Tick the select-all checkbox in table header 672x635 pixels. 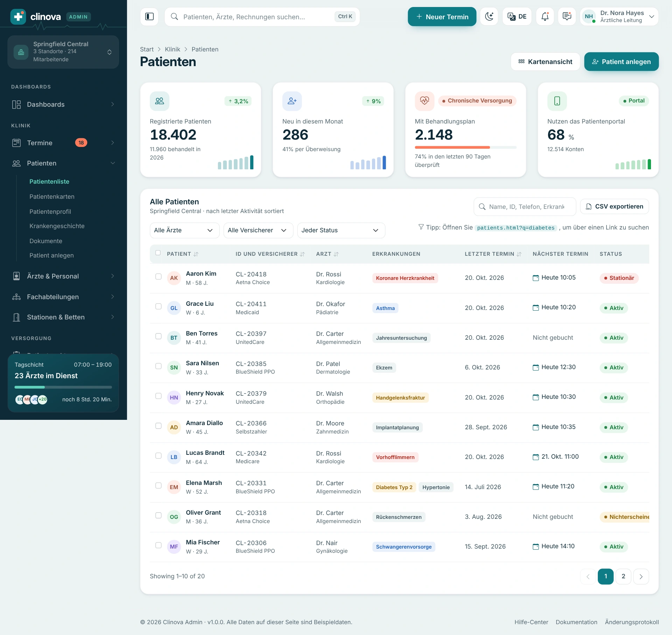click(x=158, y=253)
